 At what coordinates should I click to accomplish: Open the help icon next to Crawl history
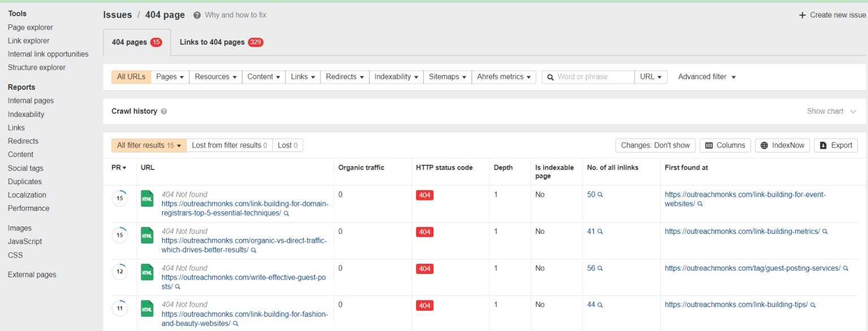tap(166, 111)
